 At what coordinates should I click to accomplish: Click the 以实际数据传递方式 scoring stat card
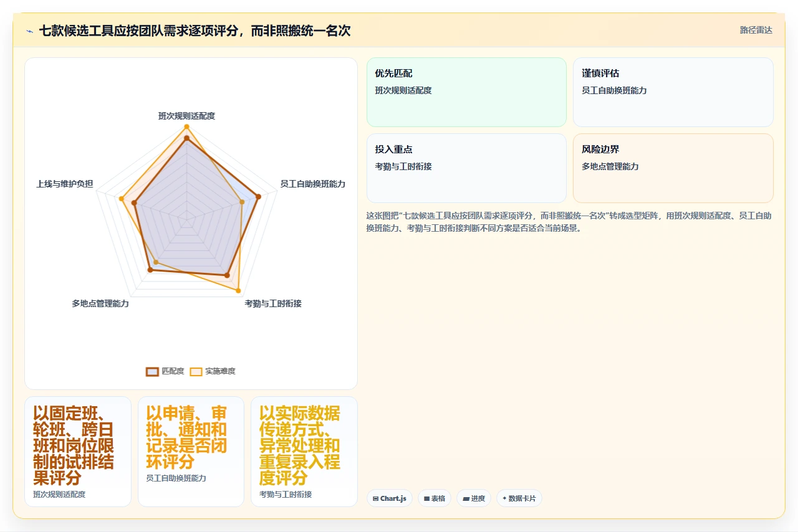304,452
